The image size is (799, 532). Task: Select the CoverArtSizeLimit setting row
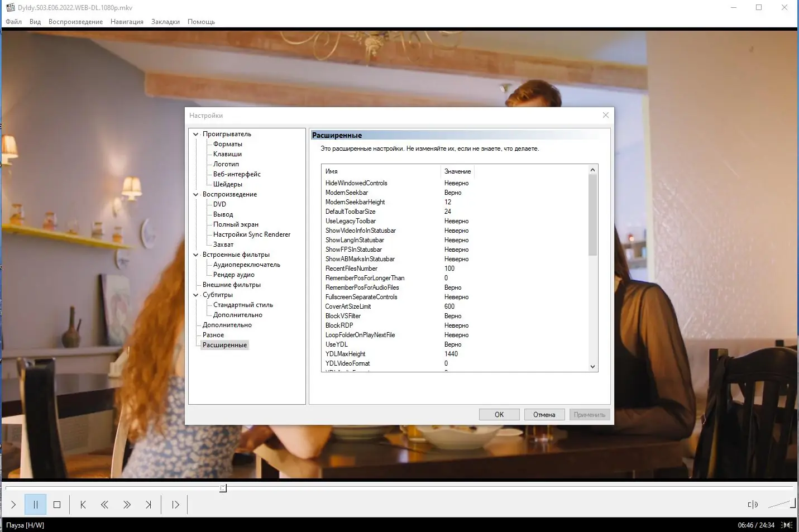(455, 306)
